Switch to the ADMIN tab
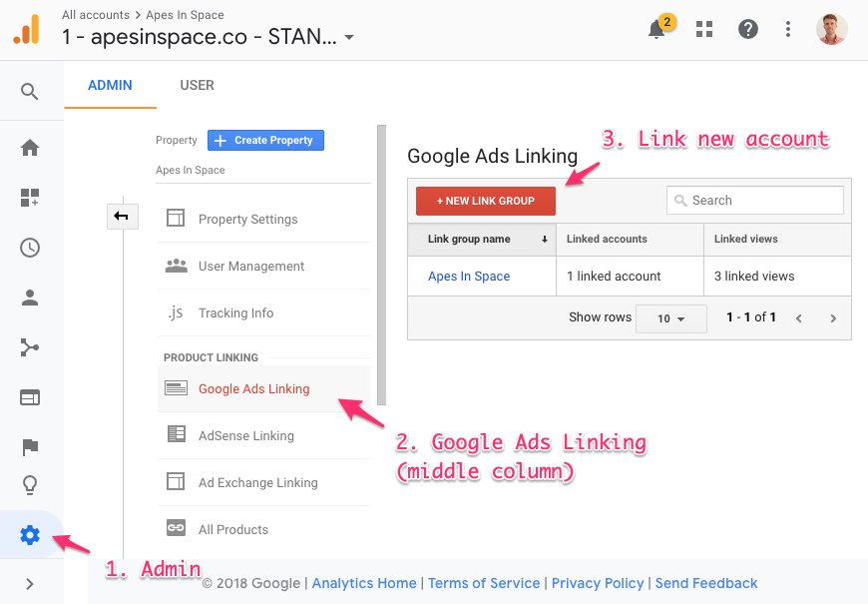 [110, 85]
